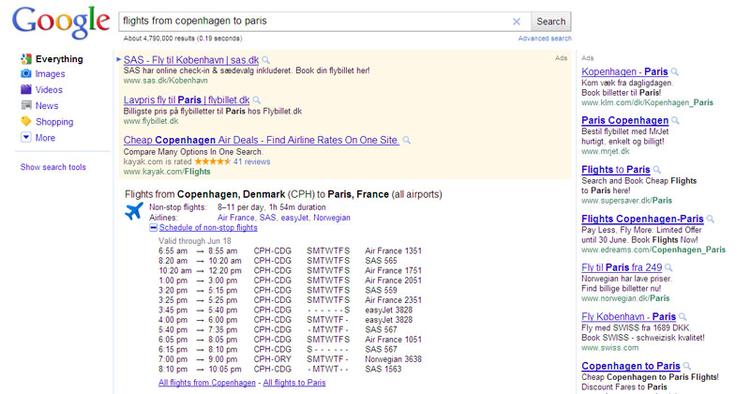
Task: Click the kayak star rating
Action: pos(212,162)
